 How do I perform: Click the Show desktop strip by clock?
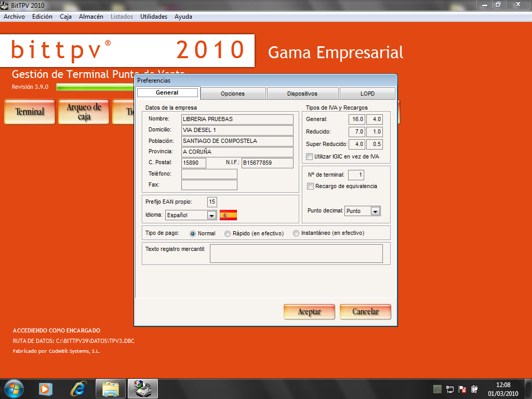528,389
